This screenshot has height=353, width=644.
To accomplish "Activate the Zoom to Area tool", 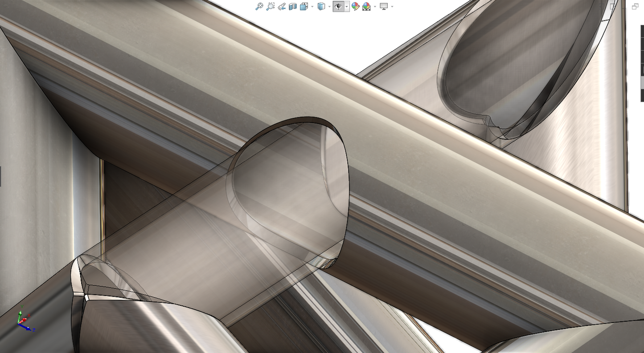I will [x=270, y=6].
